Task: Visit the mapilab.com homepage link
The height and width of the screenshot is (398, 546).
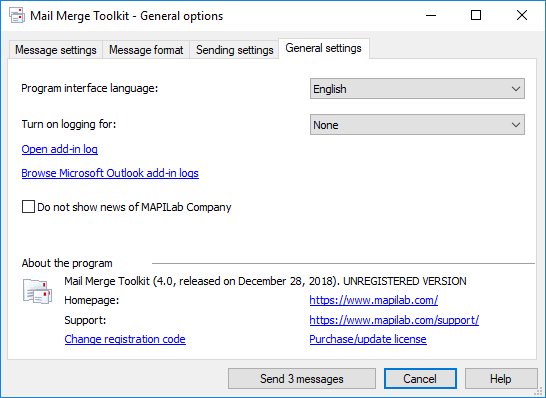Action: [374, 300]
